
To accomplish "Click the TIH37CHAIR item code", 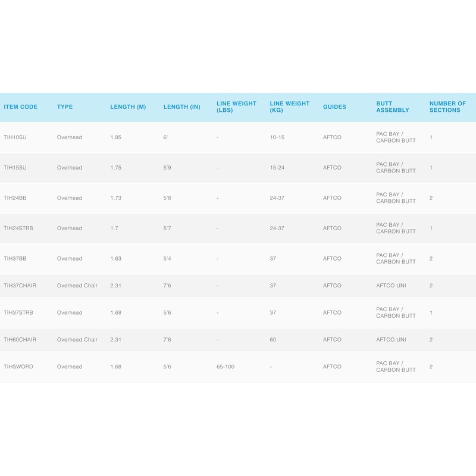I will point(20,286).
